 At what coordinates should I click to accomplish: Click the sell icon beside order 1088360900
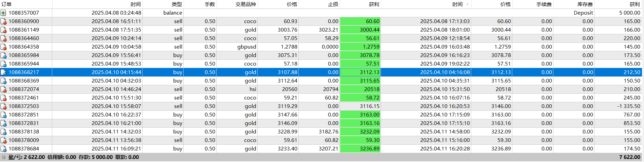tap(3, 21)
